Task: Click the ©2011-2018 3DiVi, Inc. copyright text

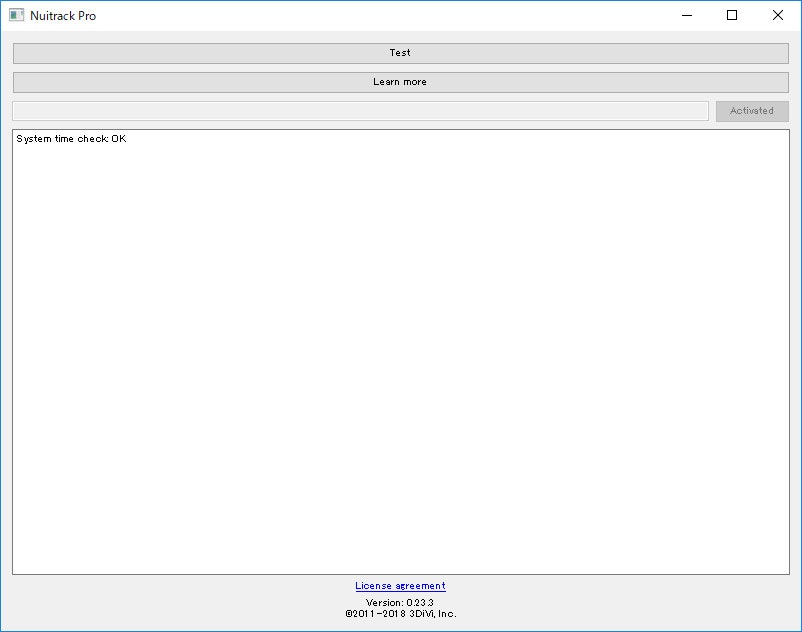Action: click(400, 614)
